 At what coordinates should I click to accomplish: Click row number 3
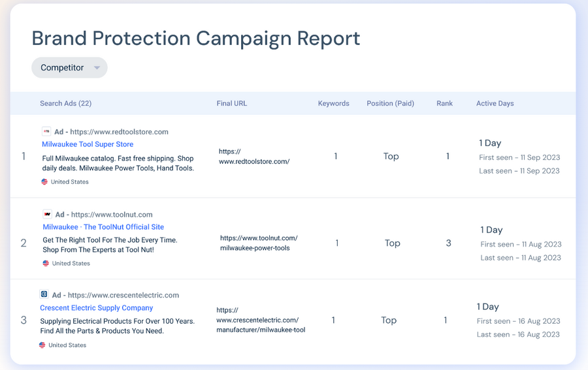(24, 320)
